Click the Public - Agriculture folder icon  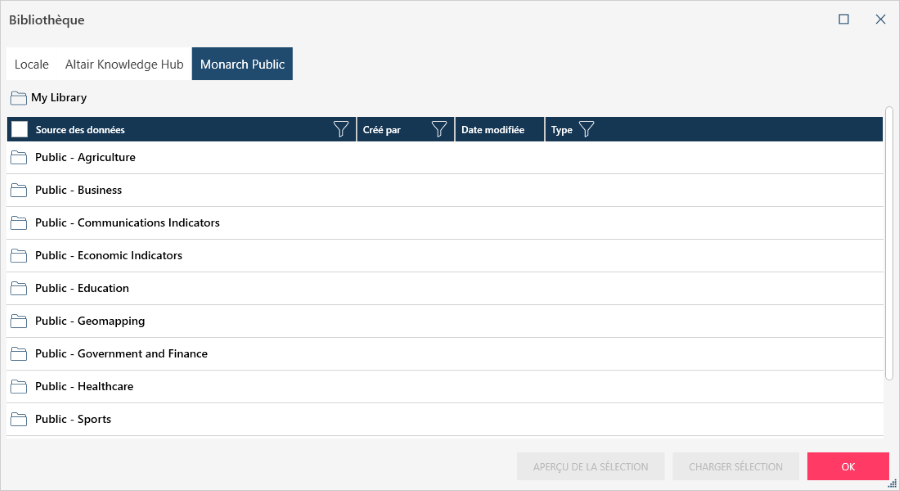click(x=18, y=157)
